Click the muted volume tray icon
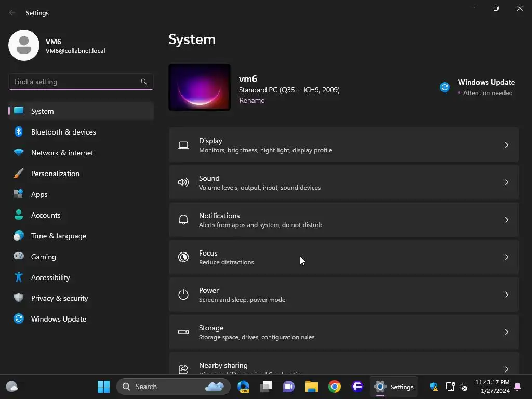The height and width of the screenshot is (399, 532). [463, 387]
